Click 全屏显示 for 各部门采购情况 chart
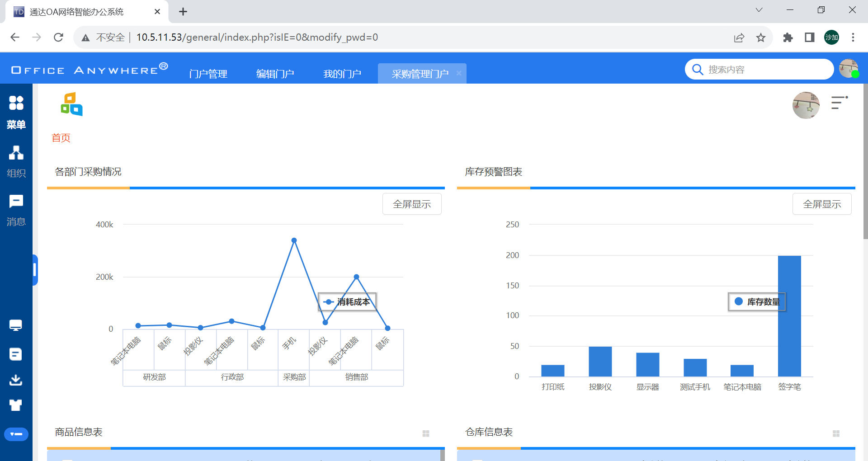Viewport: 868px width, 461px height. [x=411, y=204]
